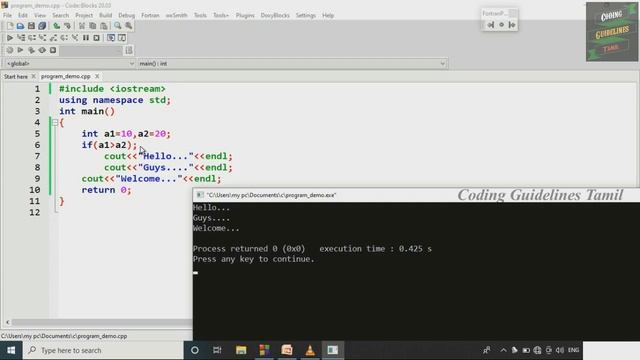
Task: Click the Rebuild icon
Action: point(42,50)
